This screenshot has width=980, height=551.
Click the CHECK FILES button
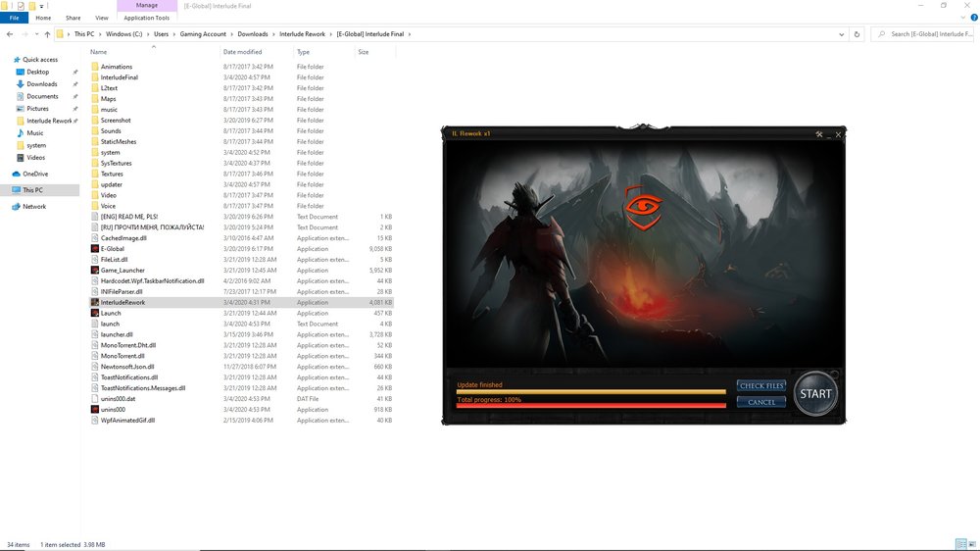point(761,386)
